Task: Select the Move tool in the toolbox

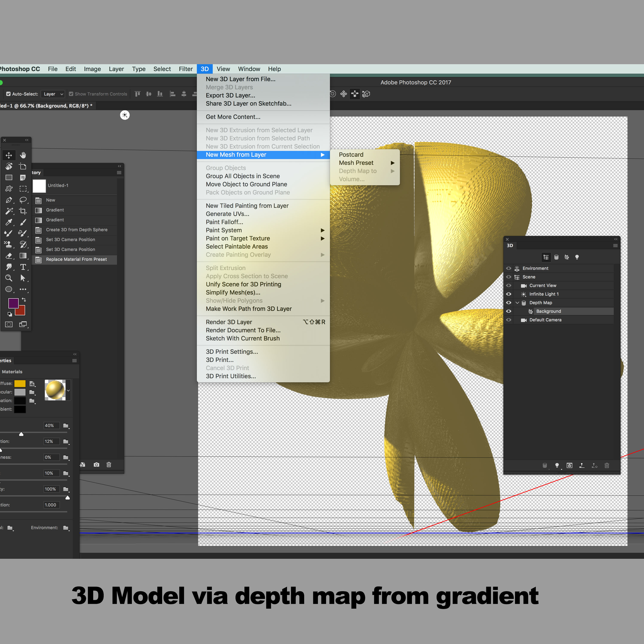Action: [9, 155]
